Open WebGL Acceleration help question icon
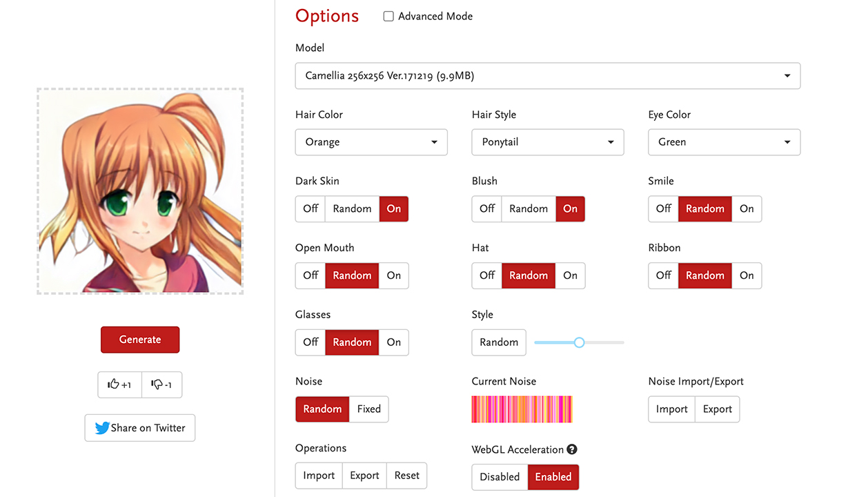 pos(571,449)
